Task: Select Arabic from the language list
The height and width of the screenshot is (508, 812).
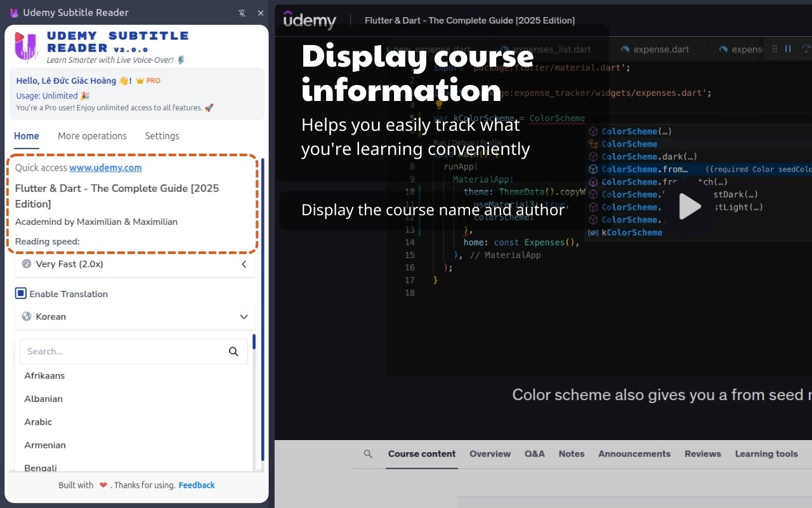Action: [x=38, y=422]
